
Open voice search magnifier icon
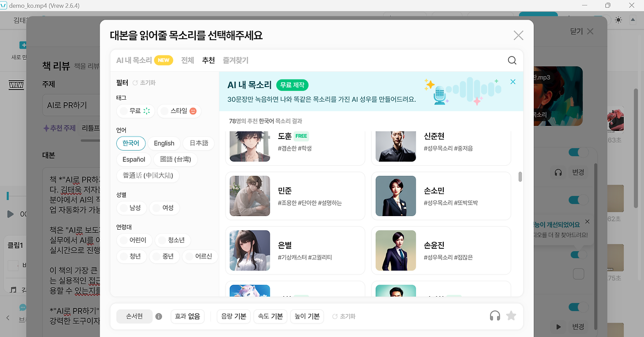(512, 60)
